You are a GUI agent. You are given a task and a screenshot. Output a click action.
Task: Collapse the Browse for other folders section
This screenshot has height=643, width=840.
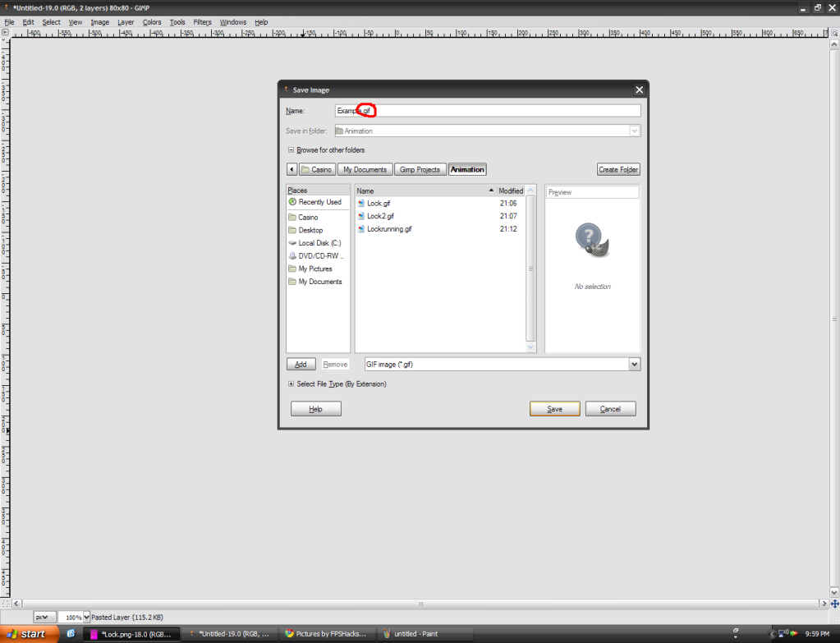tap(291, 149)
